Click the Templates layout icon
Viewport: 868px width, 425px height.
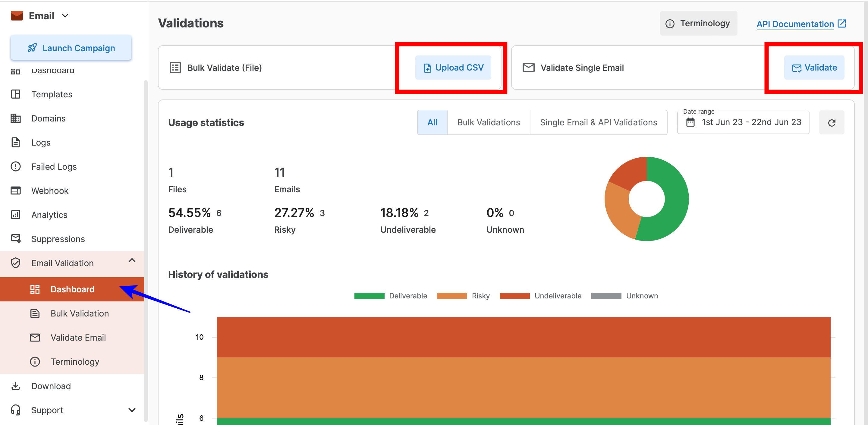pyautogui.click(x=16, y=94)
